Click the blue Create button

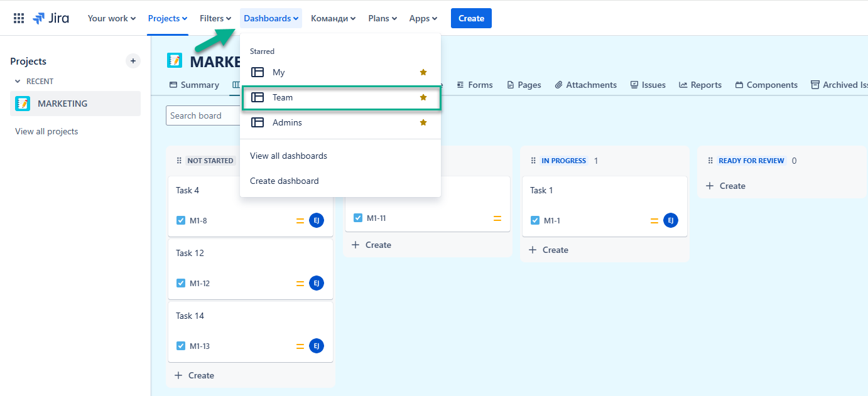click(471, 18)
